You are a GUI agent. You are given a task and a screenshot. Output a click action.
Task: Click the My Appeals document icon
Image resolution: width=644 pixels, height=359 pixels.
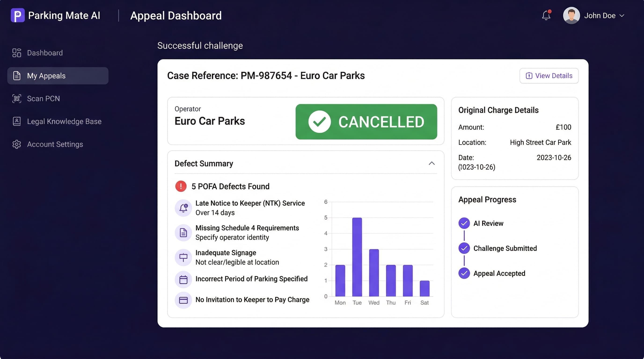click(17, 76)
